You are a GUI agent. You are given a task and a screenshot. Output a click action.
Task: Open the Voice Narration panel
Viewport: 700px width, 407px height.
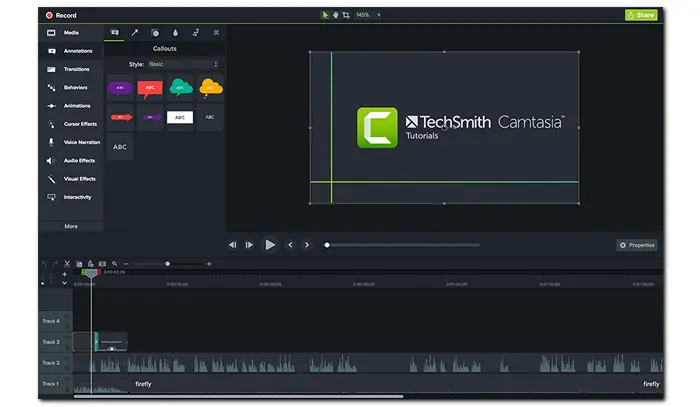pyautogui.click(x=71, y=142)
